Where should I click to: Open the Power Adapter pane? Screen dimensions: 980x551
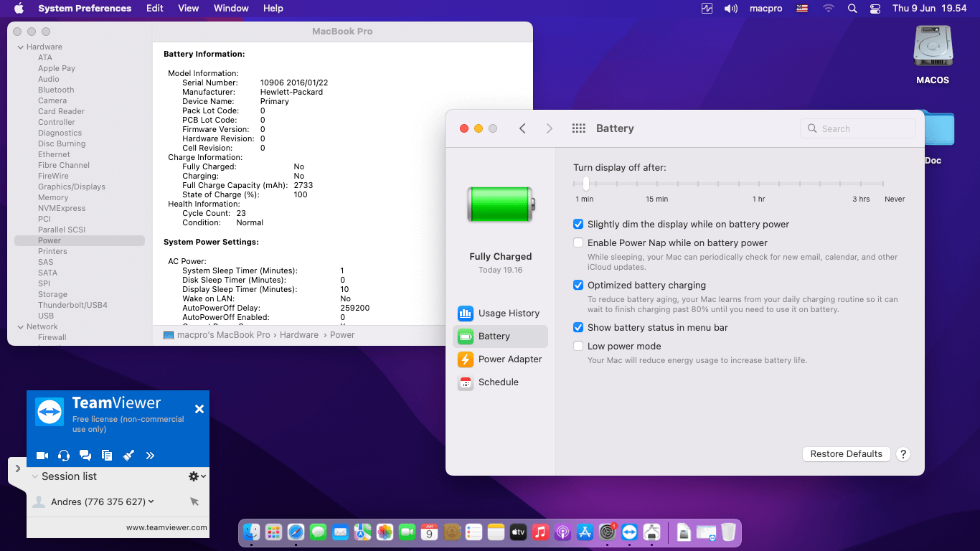[500, 359]
